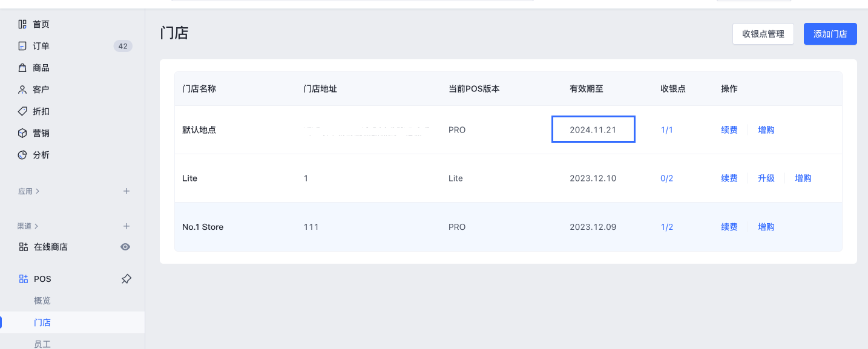Image resolution: width=868 pixels, height=349 pixels.
Task: Toggle online store (在线商店) eye icon
Action: click(125, 247)
